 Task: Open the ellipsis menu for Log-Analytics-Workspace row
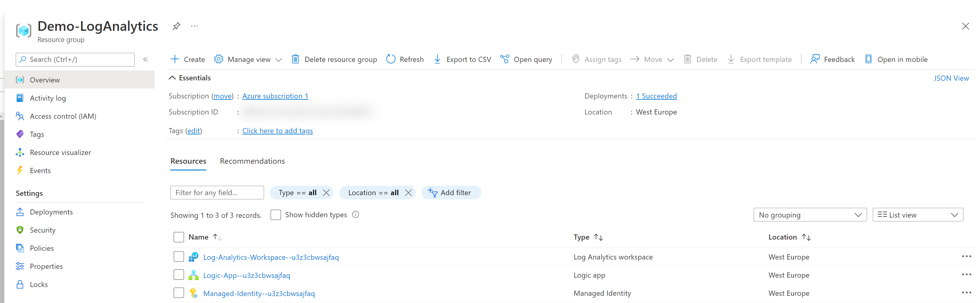click(966, 256)
